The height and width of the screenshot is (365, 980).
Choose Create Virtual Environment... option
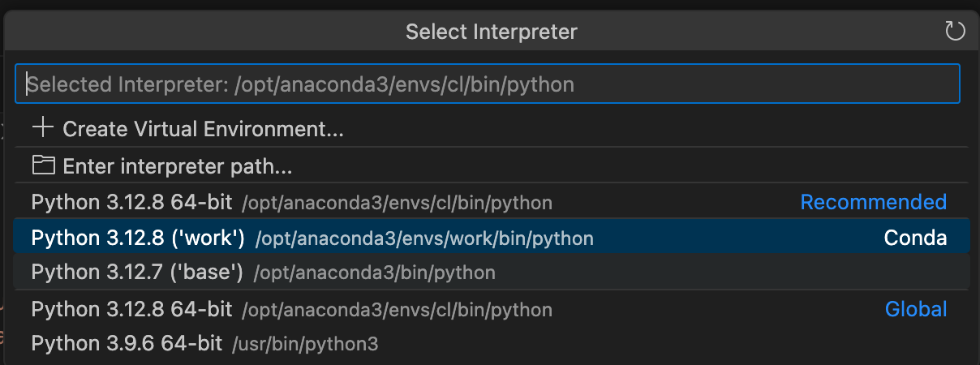[203, 129]
